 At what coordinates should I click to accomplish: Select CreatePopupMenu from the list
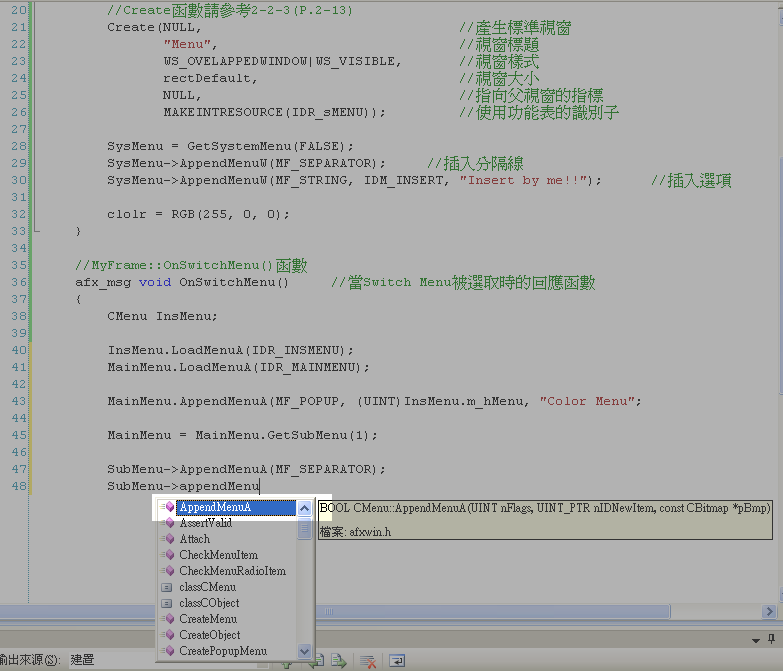223,651
